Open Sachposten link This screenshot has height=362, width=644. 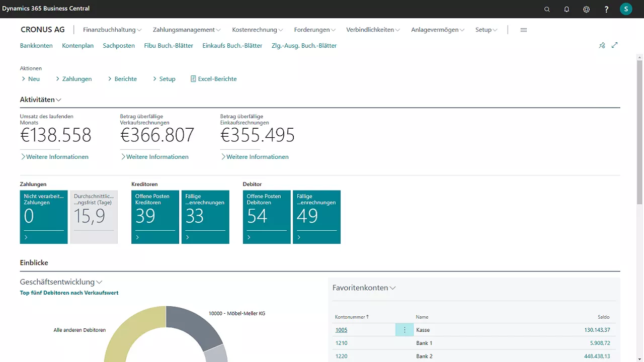pos(119,45)
